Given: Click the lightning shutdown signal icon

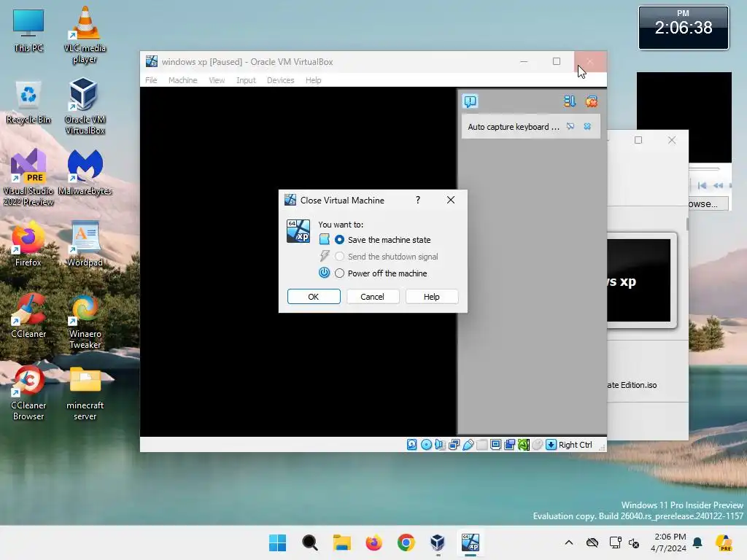Looking at the screenshot, I should click(x=324, y=256).
